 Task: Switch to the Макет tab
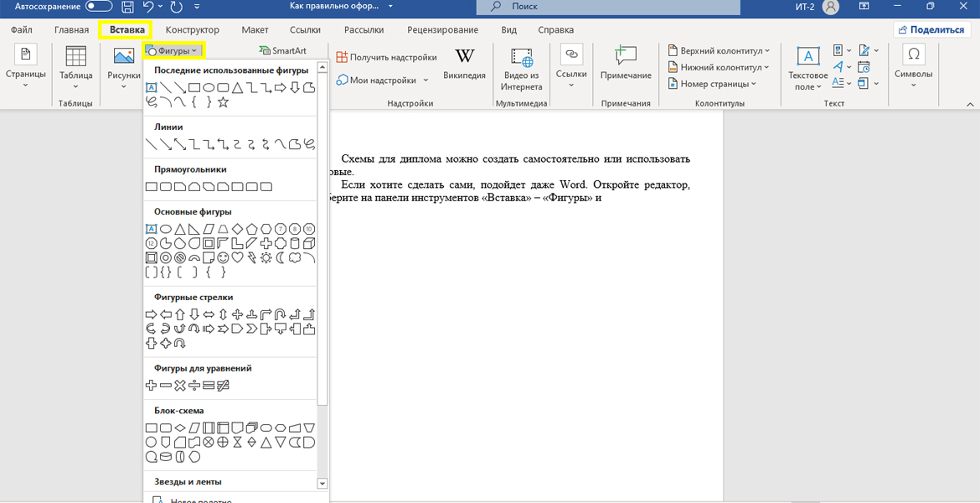(x=255, y=30)
